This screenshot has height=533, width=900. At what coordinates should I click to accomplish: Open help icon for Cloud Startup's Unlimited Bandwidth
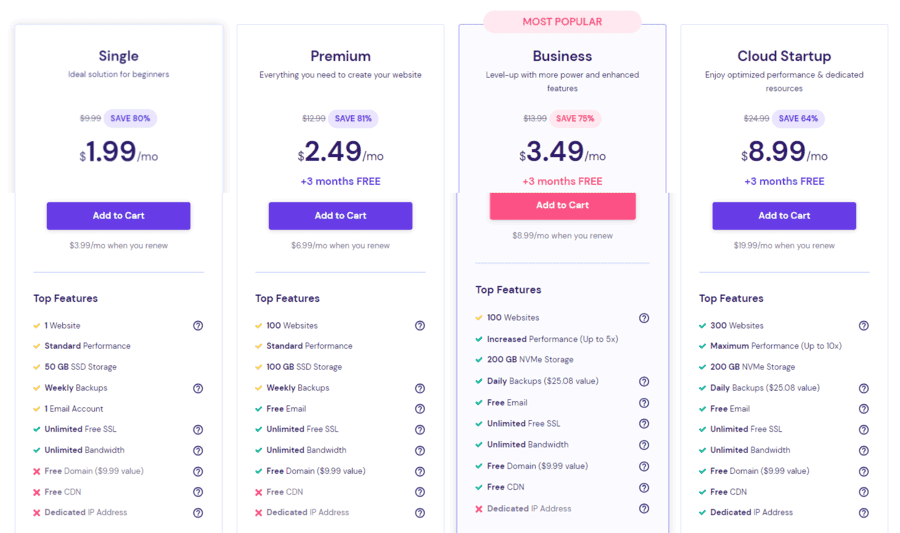click(x=864, y=451)
